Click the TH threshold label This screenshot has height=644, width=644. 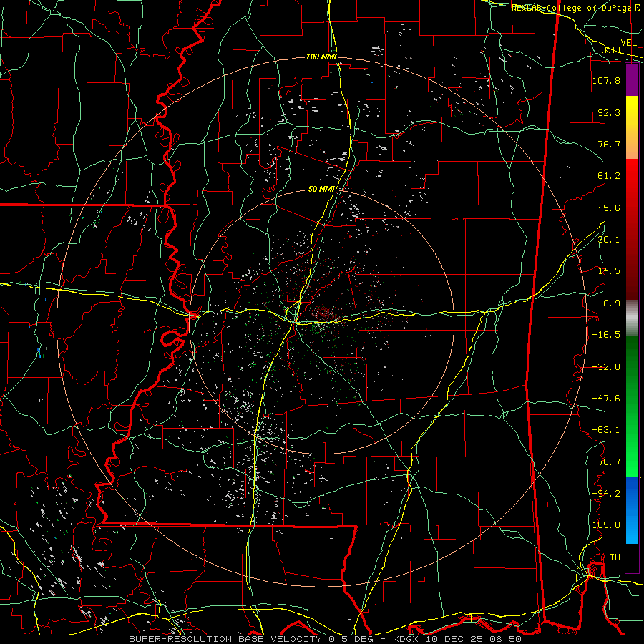[x=615, y=557]
